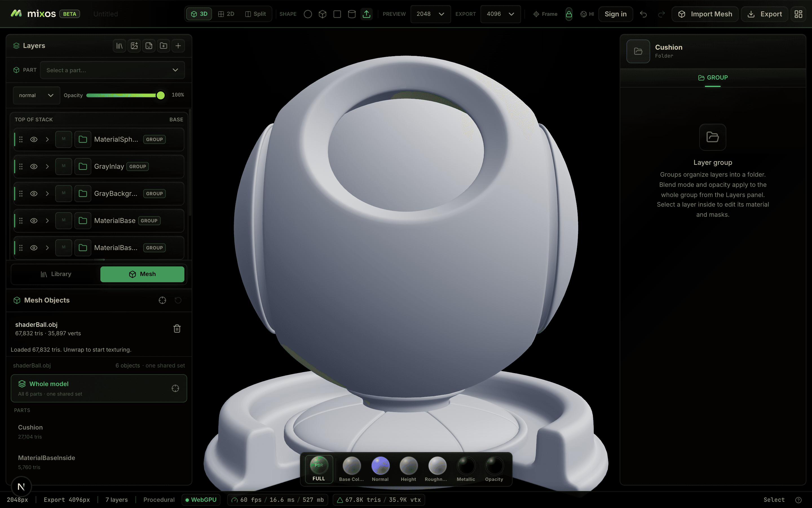812x508 pixels.
Task: Select the cube shape icon
Action: (323, 14)
